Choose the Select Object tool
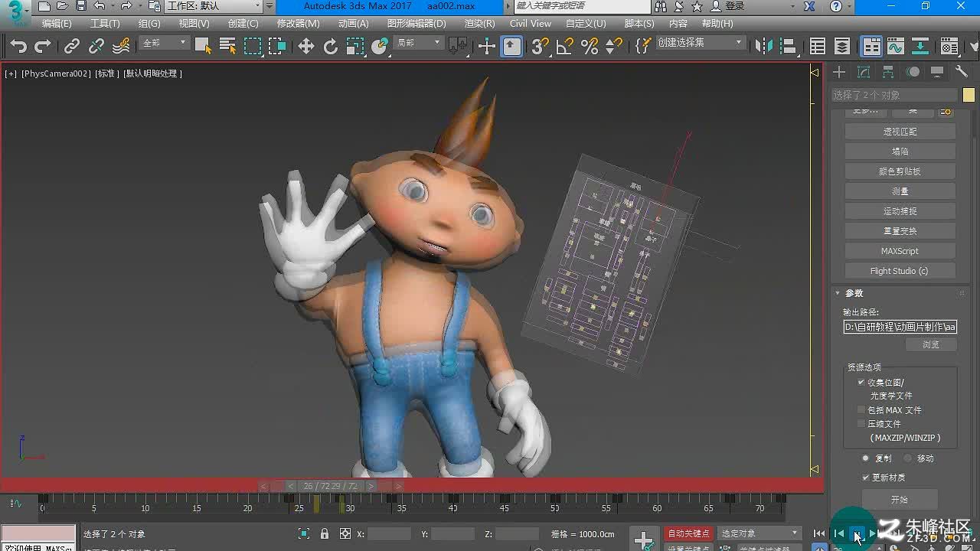Image resolution: width=980 pixels, height=551 pixels. point(203,47)
